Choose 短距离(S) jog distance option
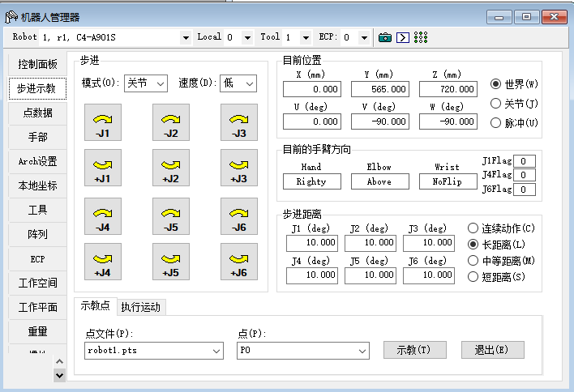574x392 pixels. (x=473, y=277)
